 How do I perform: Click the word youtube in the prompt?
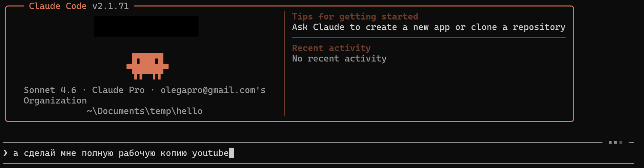click(210, 153)
